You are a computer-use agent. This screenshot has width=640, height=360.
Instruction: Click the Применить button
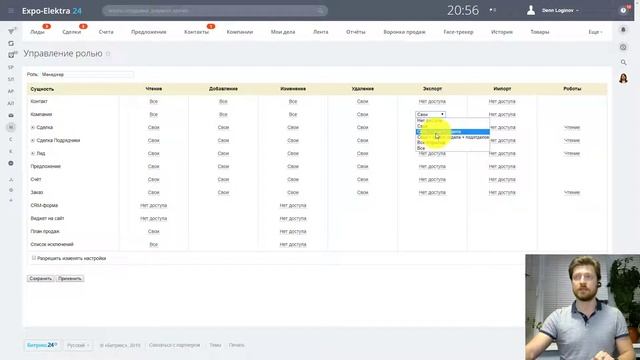point(70,278)
